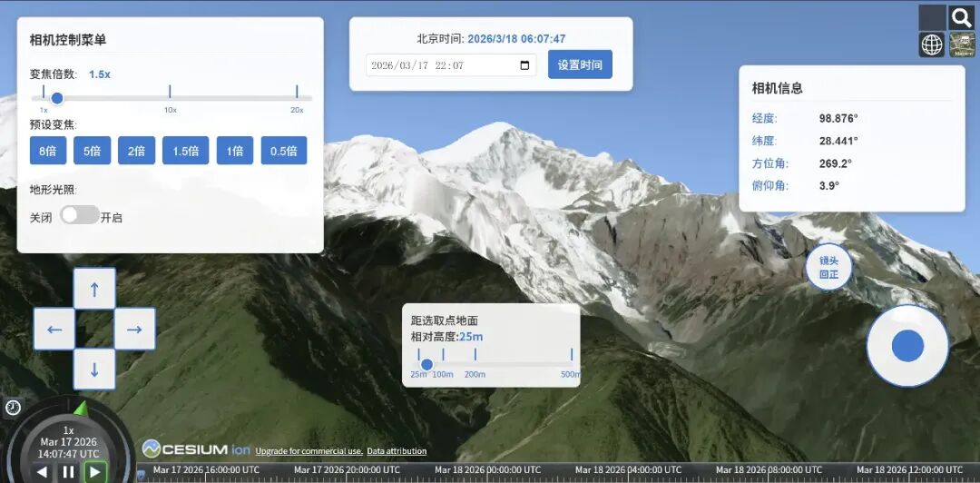The height and width of the screenshot is (483, 980).
Task: Select the 5倍 preset zoom
Action: tap(92, 151)
